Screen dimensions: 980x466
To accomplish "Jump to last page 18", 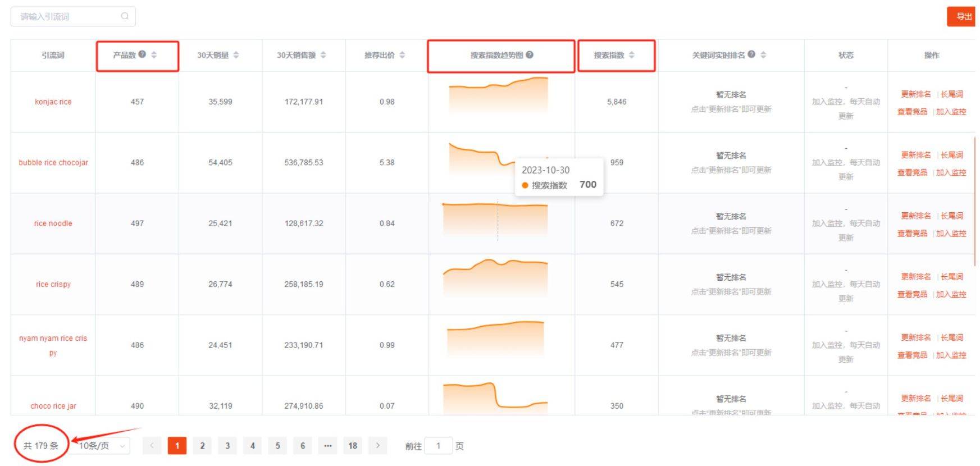I will [x=353, y=446].
